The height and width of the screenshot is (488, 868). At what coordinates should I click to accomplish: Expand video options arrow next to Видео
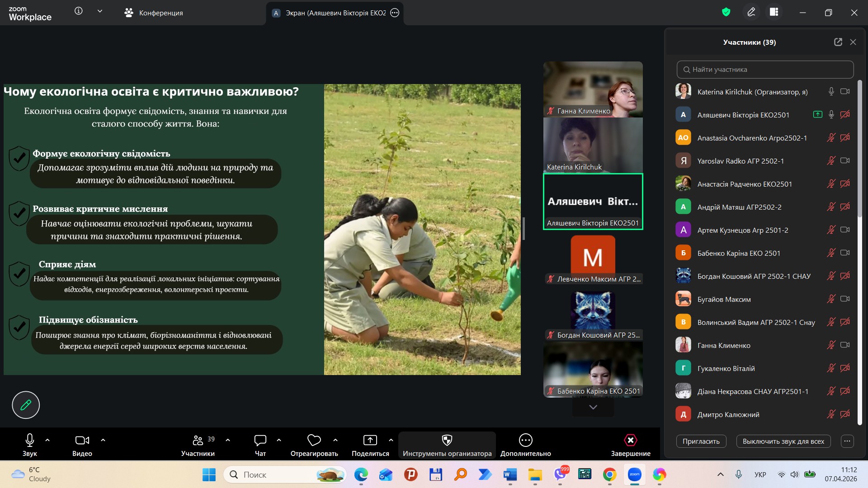pos(103,440)
